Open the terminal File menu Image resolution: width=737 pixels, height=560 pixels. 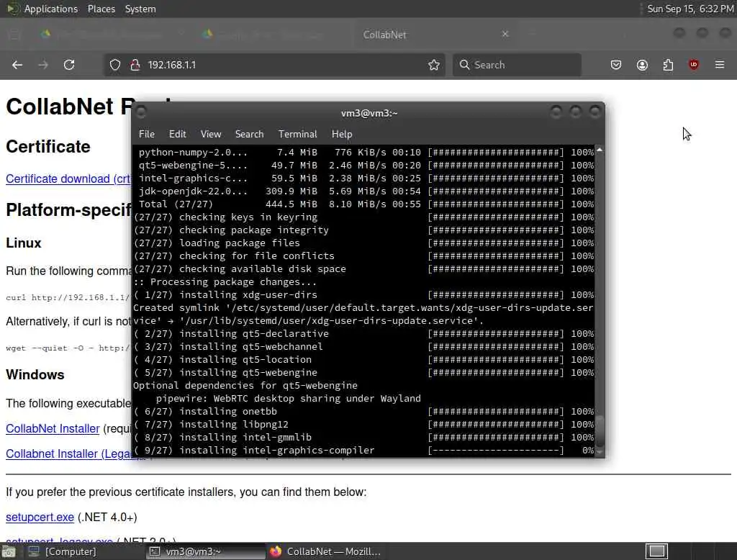(147, 134)
